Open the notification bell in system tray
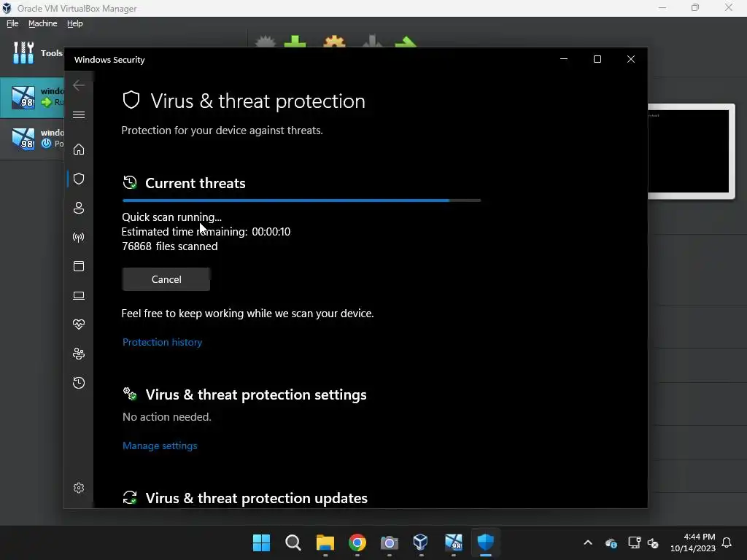The height and width of the screenshot is (560, 747). [x=727, y=542]
